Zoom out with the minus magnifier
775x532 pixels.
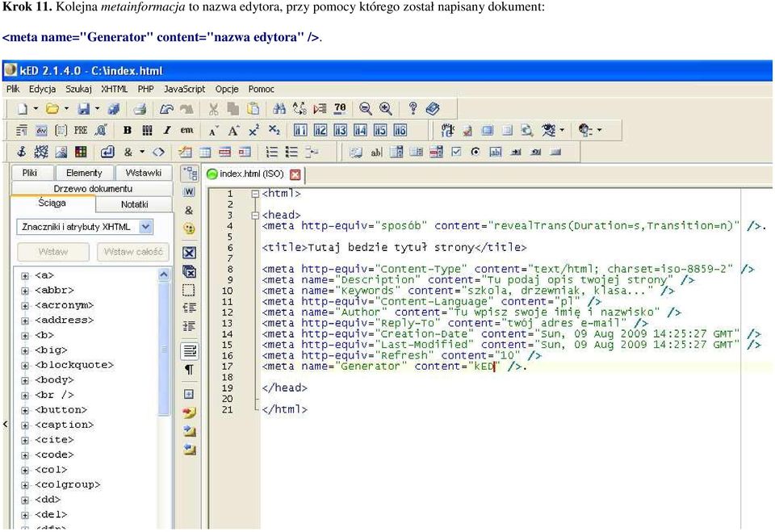click(x=365, y=109)
